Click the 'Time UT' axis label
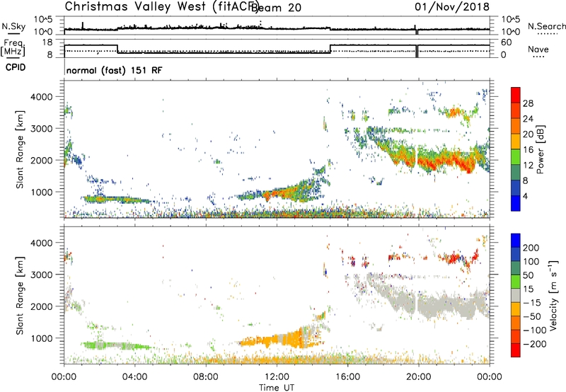 coord(277,388)
